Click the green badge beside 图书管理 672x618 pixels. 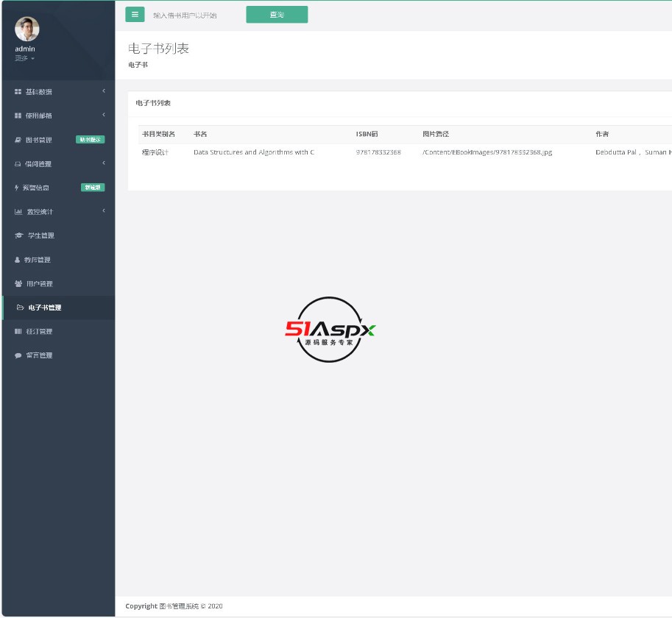90,140
